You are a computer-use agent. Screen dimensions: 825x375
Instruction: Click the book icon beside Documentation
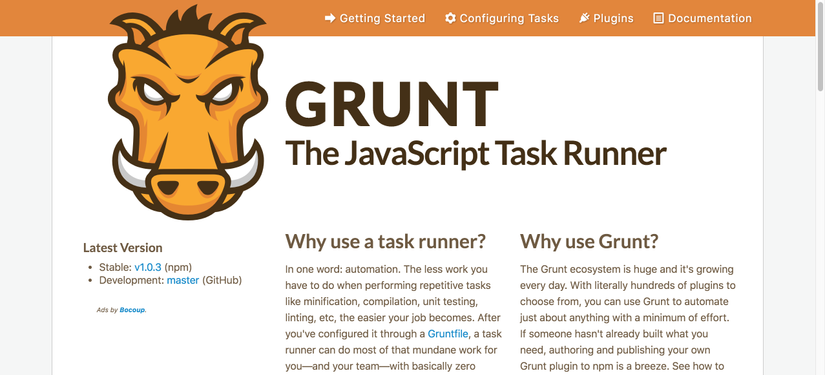click(658, 18)
